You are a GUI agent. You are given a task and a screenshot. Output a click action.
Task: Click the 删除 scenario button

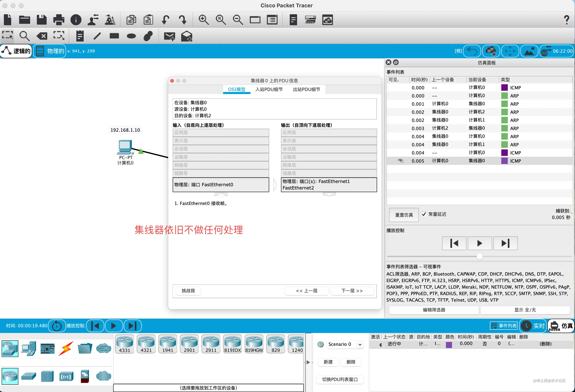(x=351, y=362)
